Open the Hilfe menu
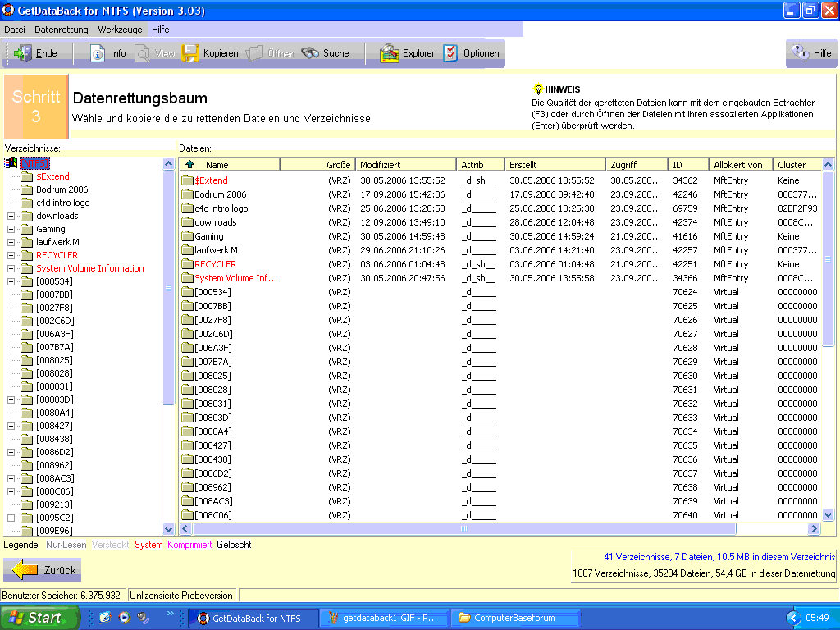The width and height of the screenshot is (840, 630). (x=160, y=30)
